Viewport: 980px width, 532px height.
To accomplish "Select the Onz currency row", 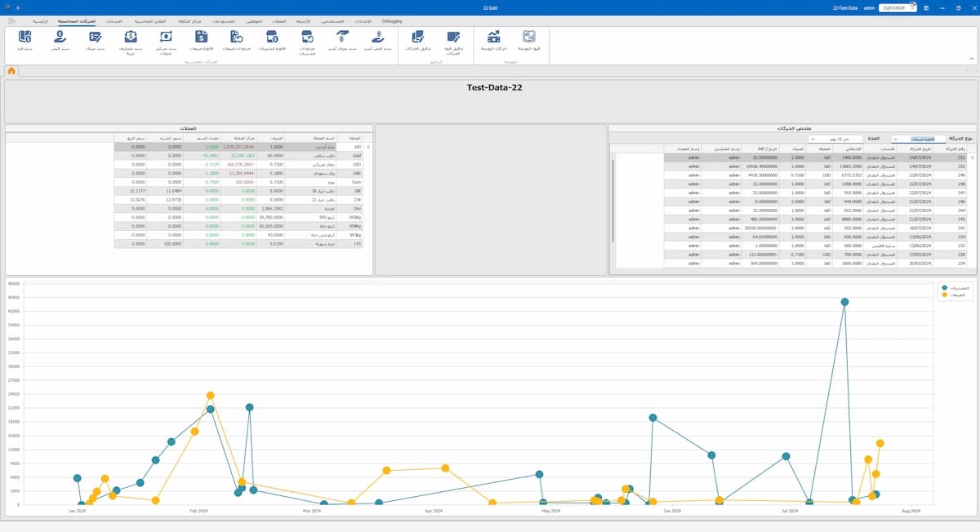I will click(x=239, y=209).
